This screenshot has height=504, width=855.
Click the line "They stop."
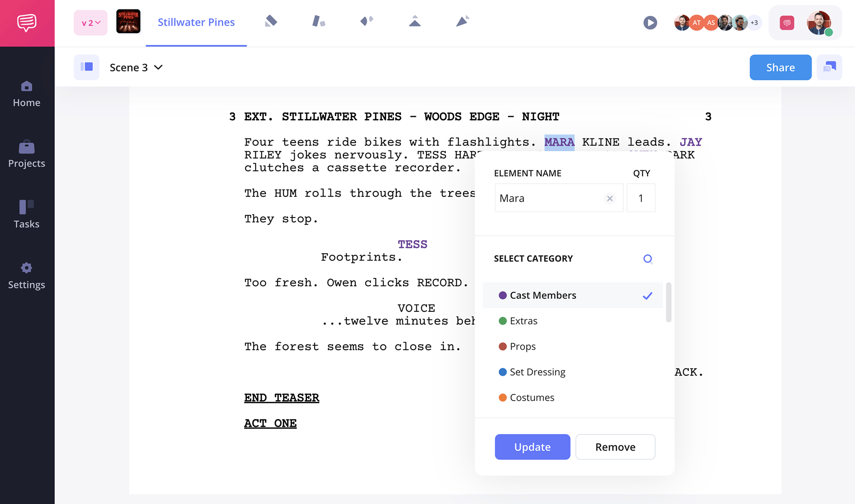281,219
